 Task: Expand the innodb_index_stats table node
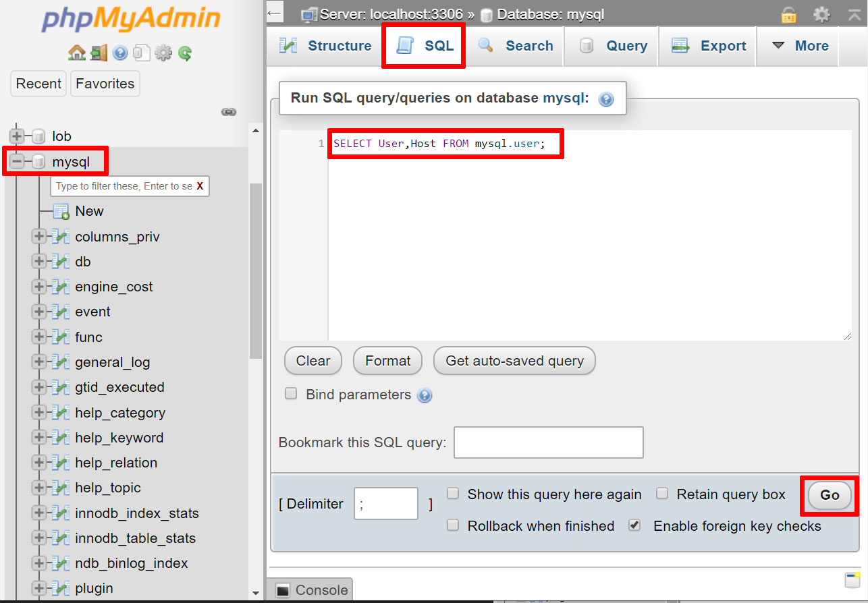[x=39, y=513]
